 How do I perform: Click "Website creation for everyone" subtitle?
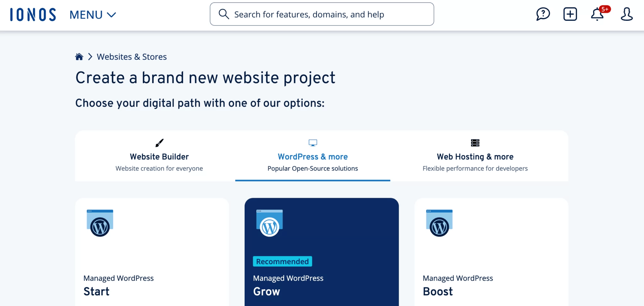click(x=159, y=168)
